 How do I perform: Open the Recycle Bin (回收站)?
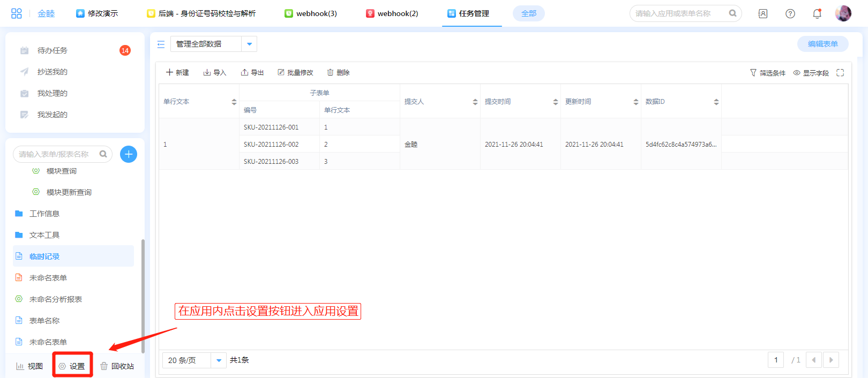(117, 366)
